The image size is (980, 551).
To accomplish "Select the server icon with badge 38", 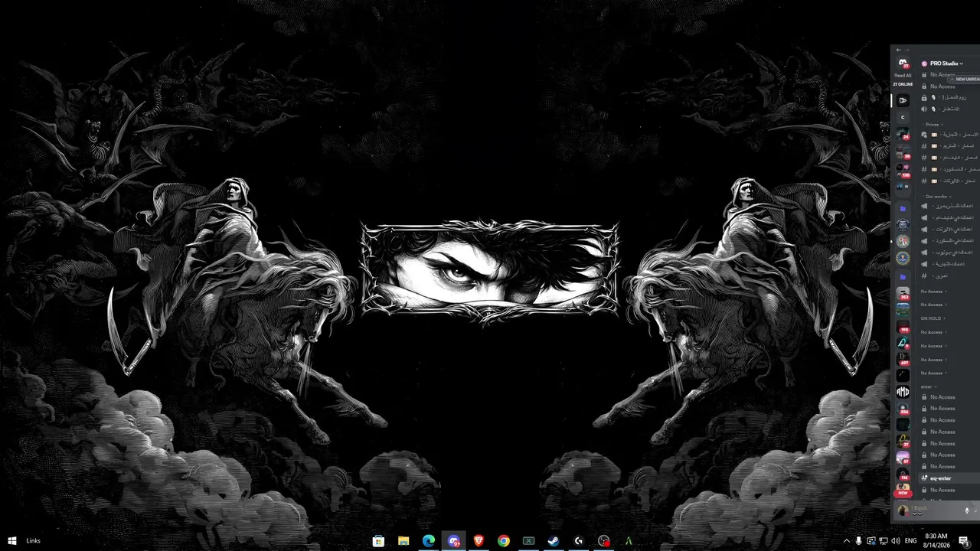I will coord(903,152).
